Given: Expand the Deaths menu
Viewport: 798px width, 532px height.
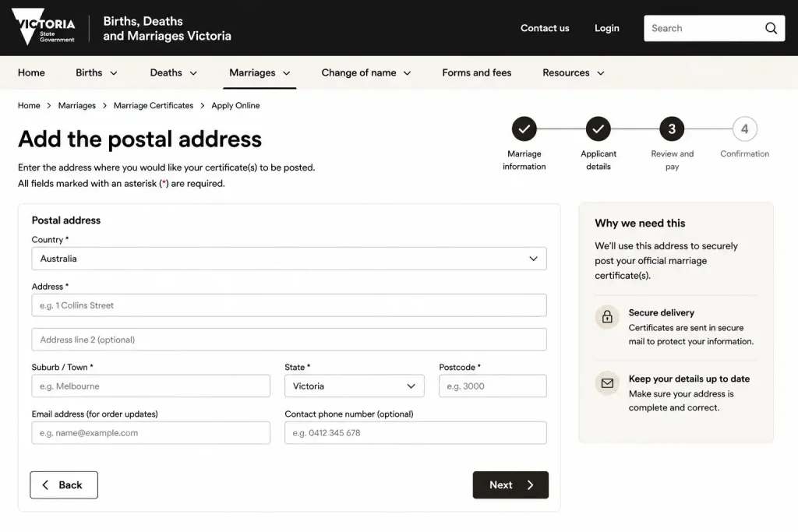Looking at the screenshot, I should click(174, 72).
